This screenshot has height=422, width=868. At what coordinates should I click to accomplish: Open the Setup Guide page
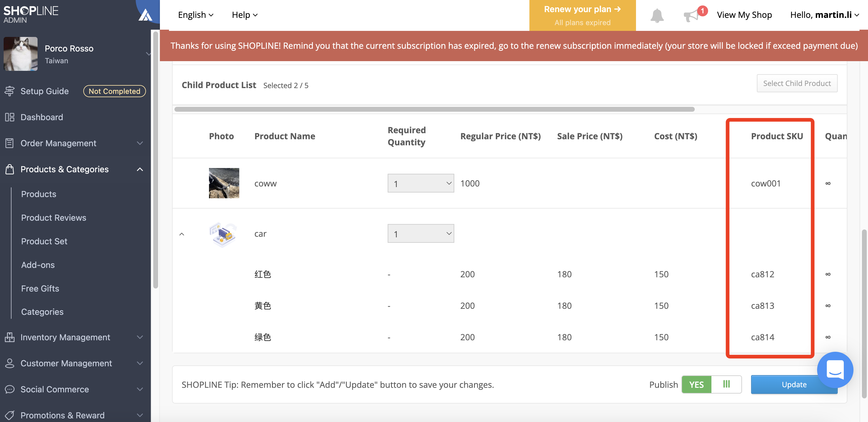[45, 91]
